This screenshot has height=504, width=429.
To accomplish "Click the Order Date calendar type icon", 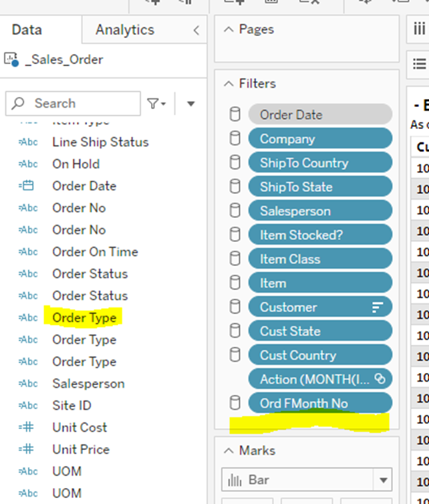I will 28,186.
